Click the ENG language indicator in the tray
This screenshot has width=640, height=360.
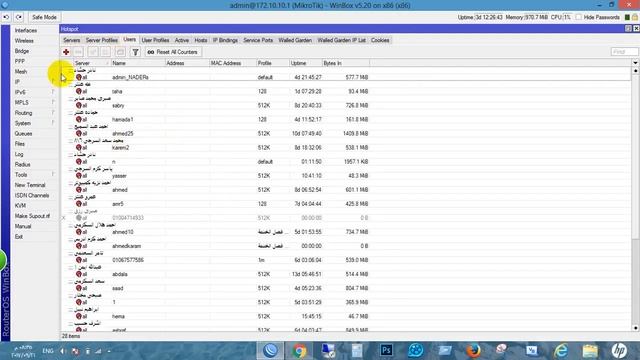[x=48, y=351]
